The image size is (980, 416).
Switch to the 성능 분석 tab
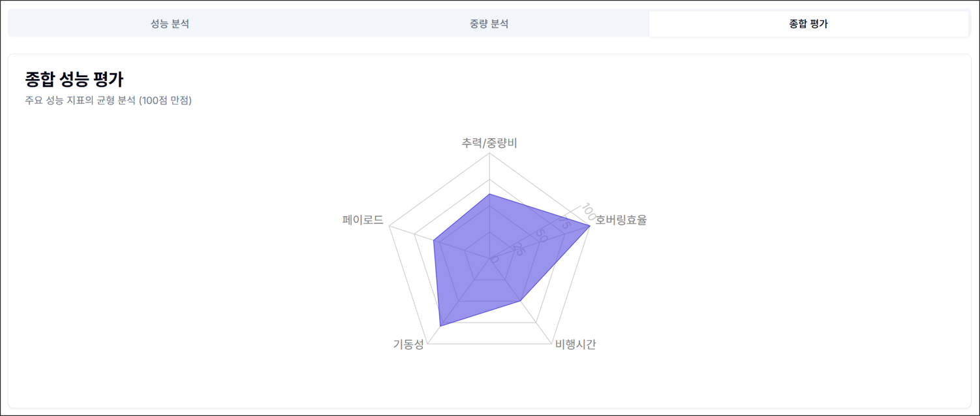pos(170,24)
